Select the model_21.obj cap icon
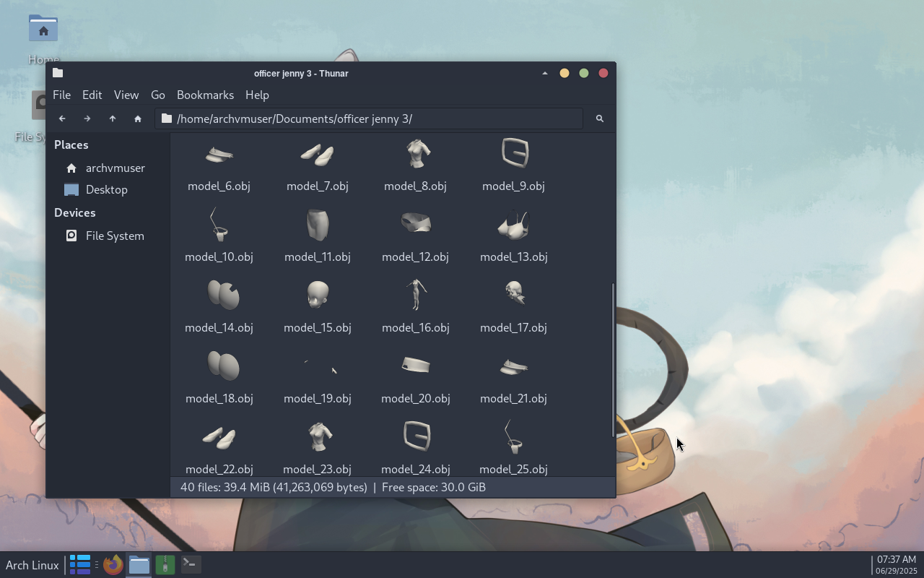The width and height of the screenshot is (924, 578). pyautogui.click(x=513, y=367)
